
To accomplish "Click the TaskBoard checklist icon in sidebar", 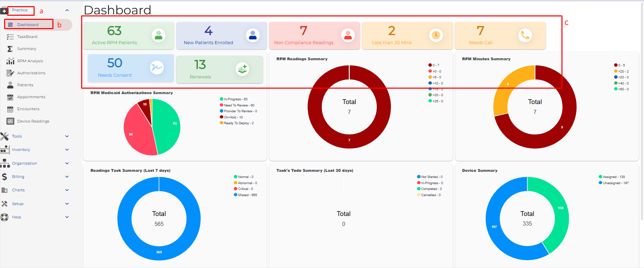I will click(10, 37).
